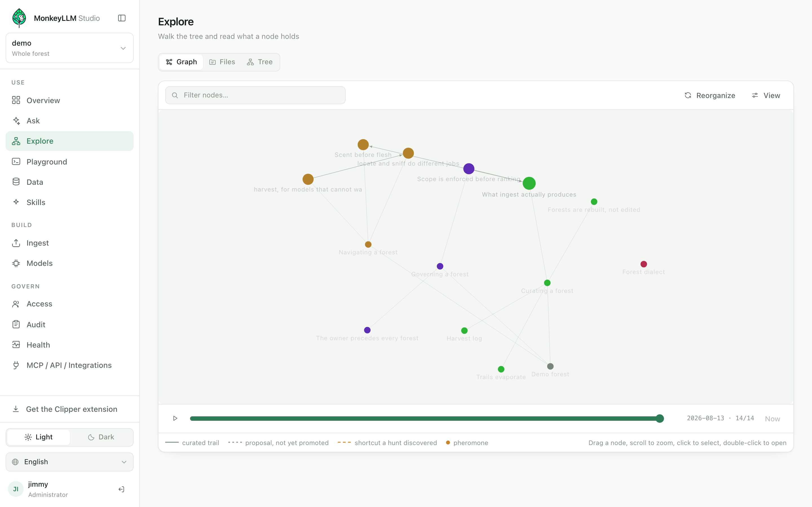Image resolution: width=812 pixels, height=507 pixels.
Task: Expand the demo forest selector
Action: [x=69, y=48]
